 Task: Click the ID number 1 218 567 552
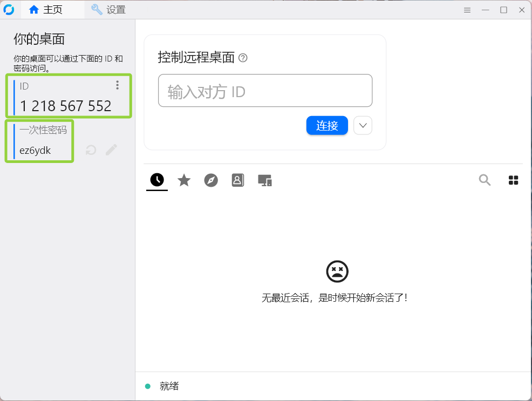point(66,106)
